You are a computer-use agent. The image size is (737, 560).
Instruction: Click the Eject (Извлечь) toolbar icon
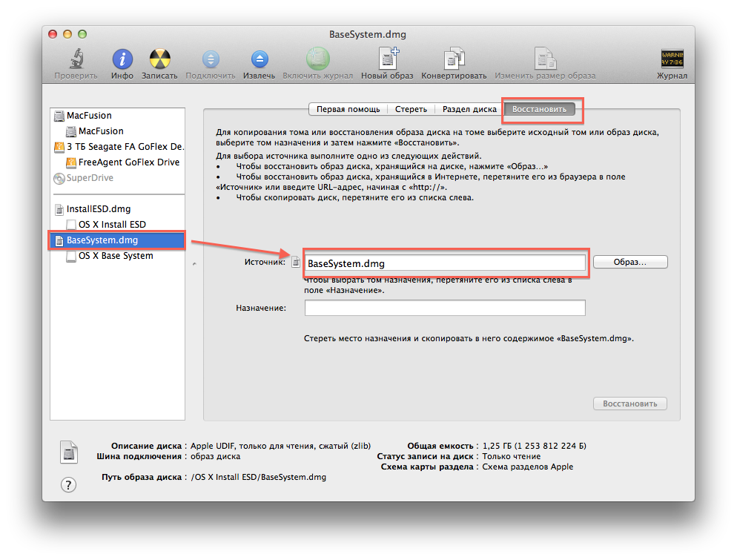(x=260, y=59)
